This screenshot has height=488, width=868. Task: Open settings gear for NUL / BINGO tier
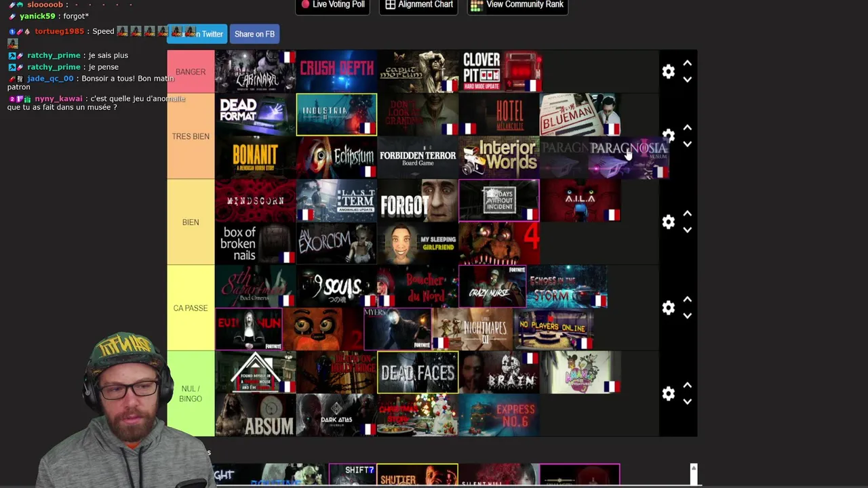click(x=669, y=393)
